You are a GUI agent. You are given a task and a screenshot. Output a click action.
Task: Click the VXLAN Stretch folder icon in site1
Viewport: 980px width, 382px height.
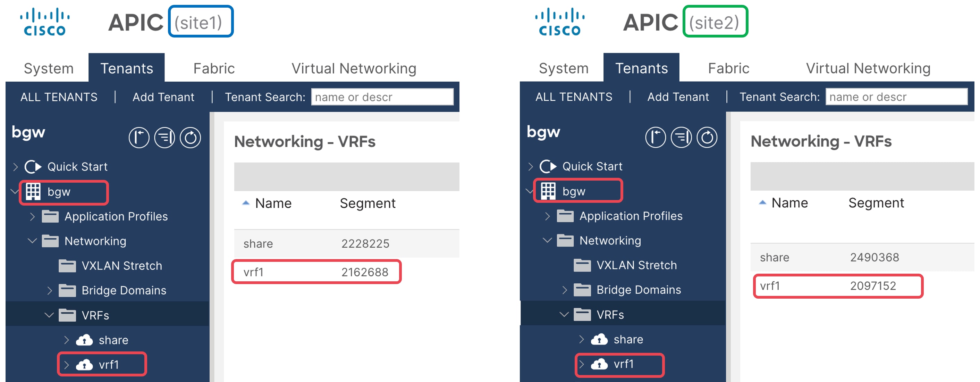[x=67, y=266]
